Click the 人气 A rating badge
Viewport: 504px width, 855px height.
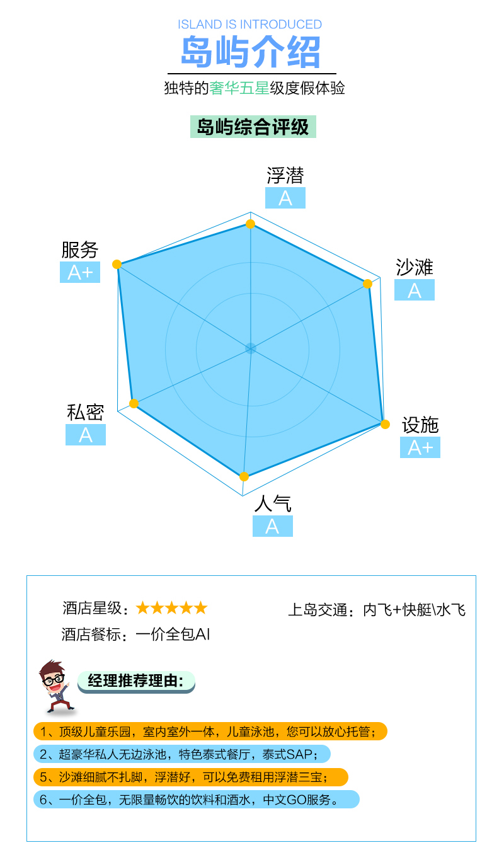pyautogui.click(x=273, y=526)
